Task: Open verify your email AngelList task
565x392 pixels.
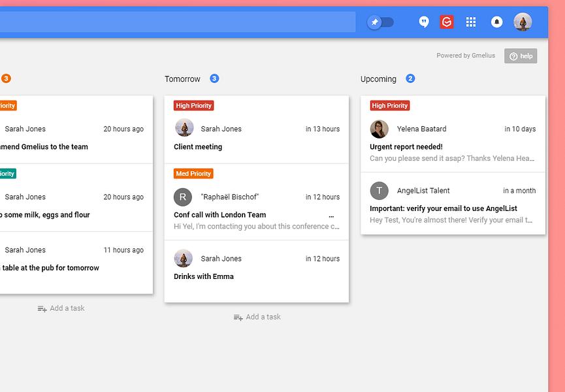Action: pos(444,208)
